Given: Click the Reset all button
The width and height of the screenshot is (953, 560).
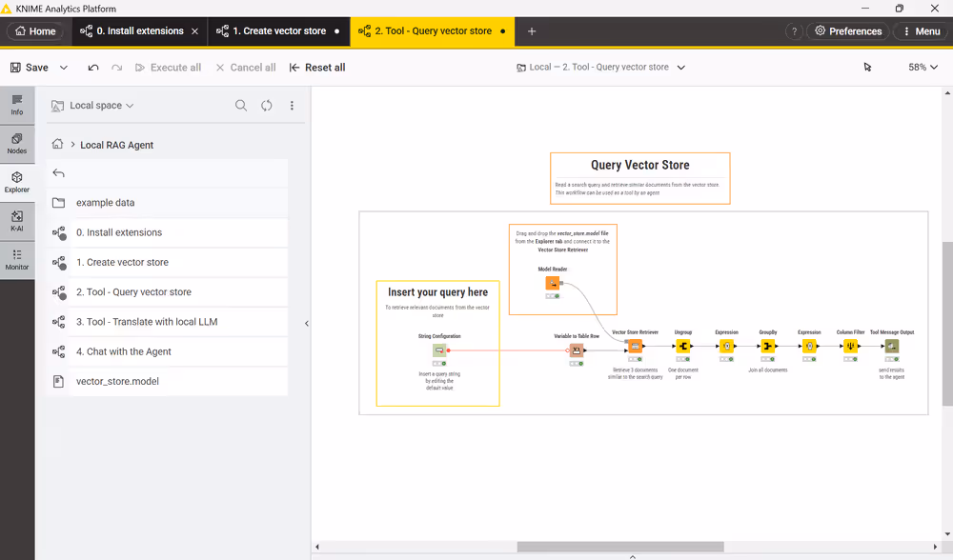Looking at the screenshot, I should (317, 68).
